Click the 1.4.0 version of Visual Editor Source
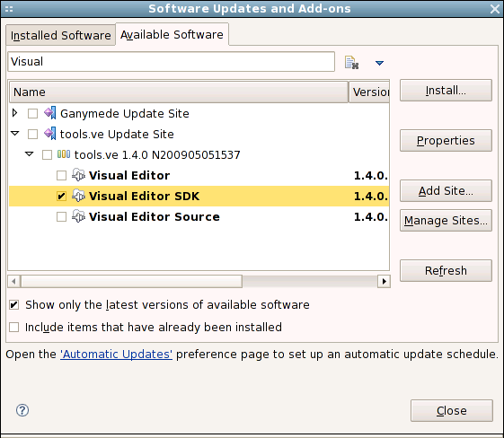The width and height of the screenshot is (504, 438). [x=371, y=216]
